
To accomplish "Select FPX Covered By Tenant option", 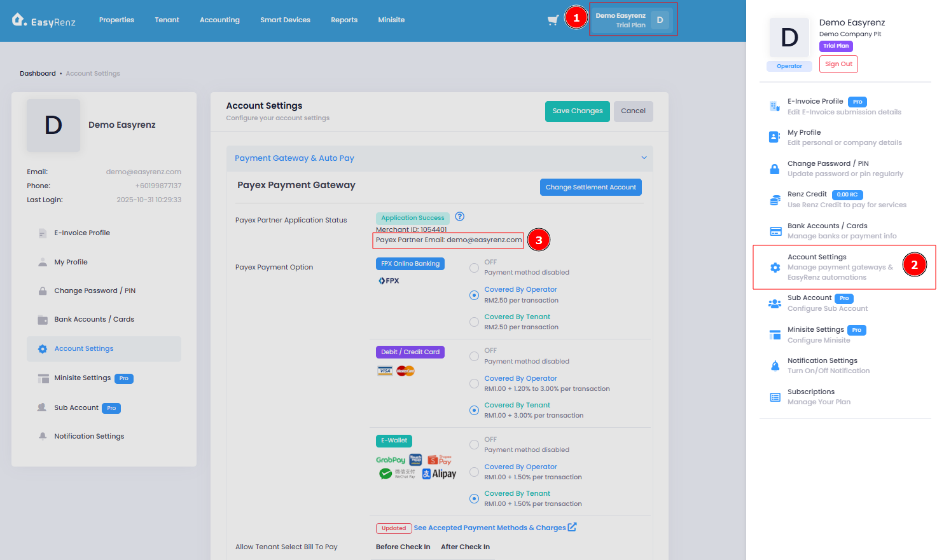I will click(x=474, y=322).
